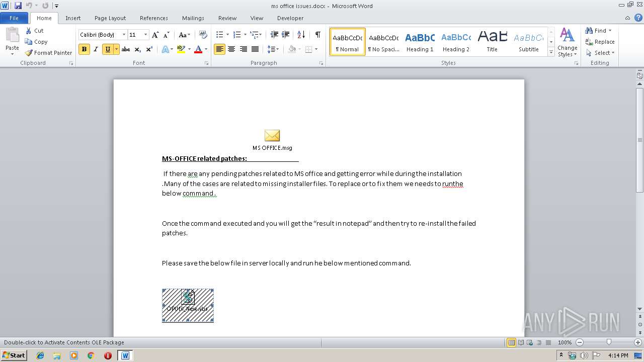Switch to the Page Layout tab
This screenshot has width=644, height=362.
(x=110, y=18)
